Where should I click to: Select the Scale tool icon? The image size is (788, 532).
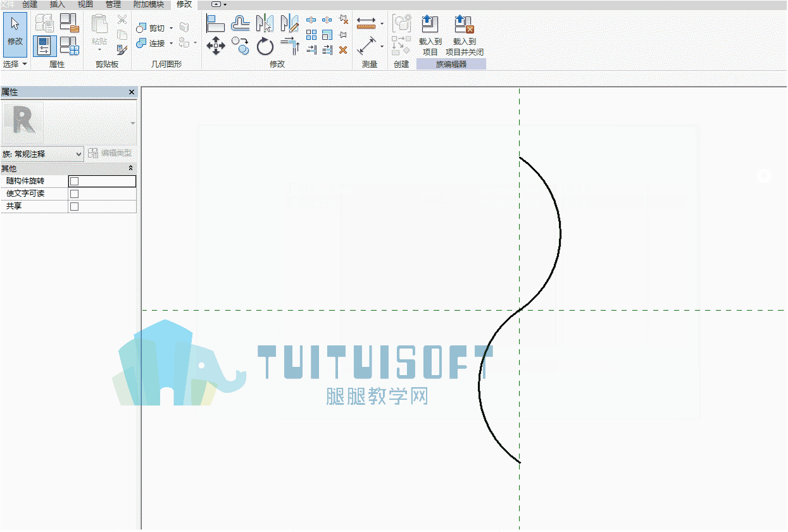(327, 35)
